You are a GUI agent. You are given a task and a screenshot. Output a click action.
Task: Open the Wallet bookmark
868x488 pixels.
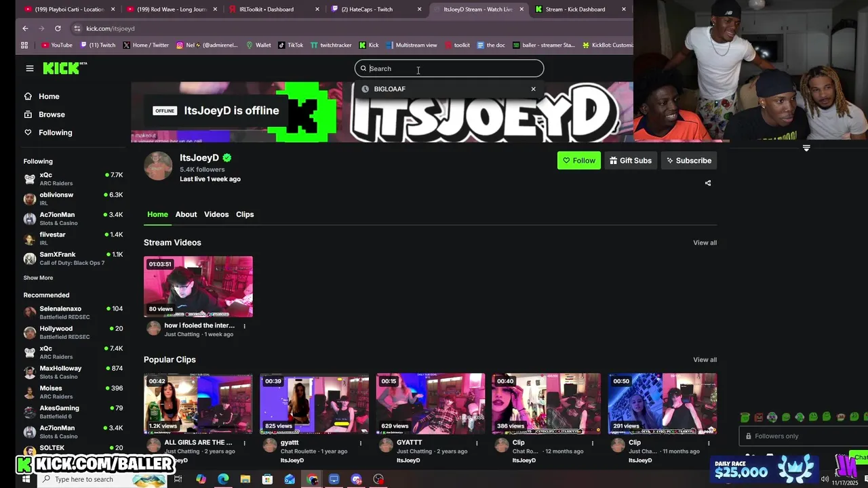(258, 45)
